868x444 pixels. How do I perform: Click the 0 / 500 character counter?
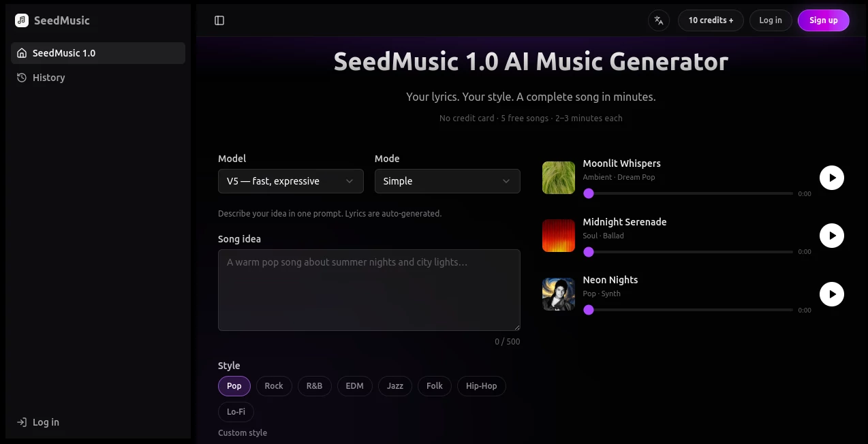508,342
